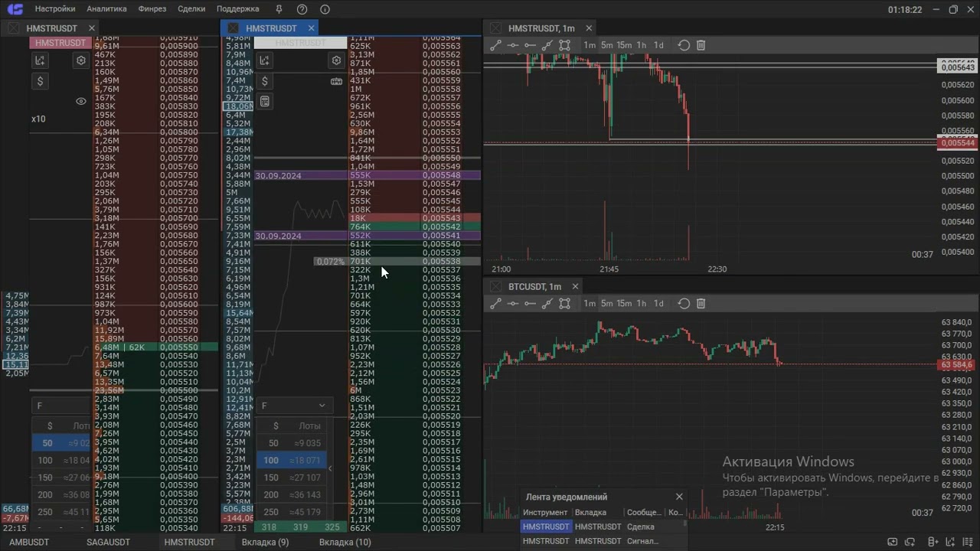Click dollar sign icon in middle order book panel
This screenshot has height=551, width=980.
pyautogui.click(x=264, y=81)
